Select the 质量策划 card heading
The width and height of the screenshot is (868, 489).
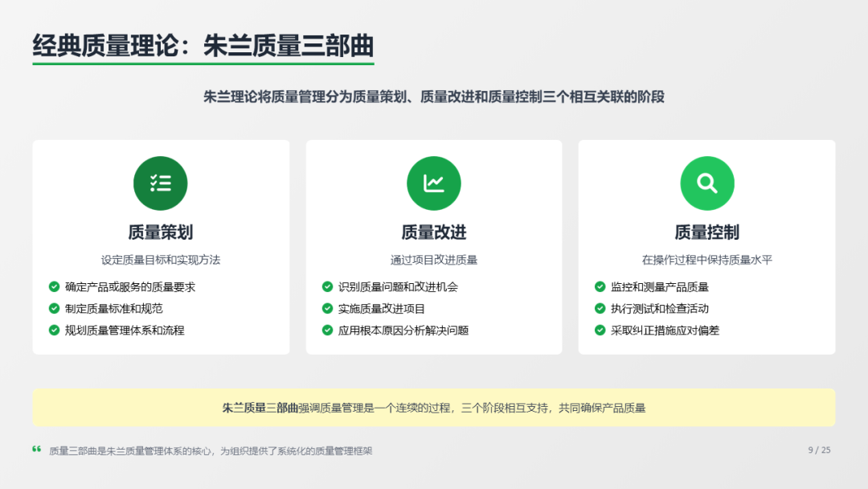161,232
